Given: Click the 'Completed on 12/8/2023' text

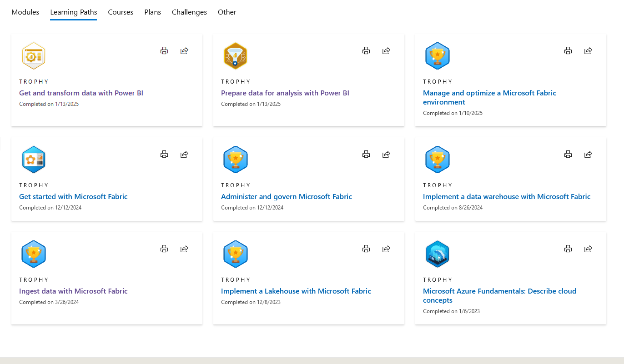Looking at the screenshot, I should pyautogui.click(x=251, y=302).
